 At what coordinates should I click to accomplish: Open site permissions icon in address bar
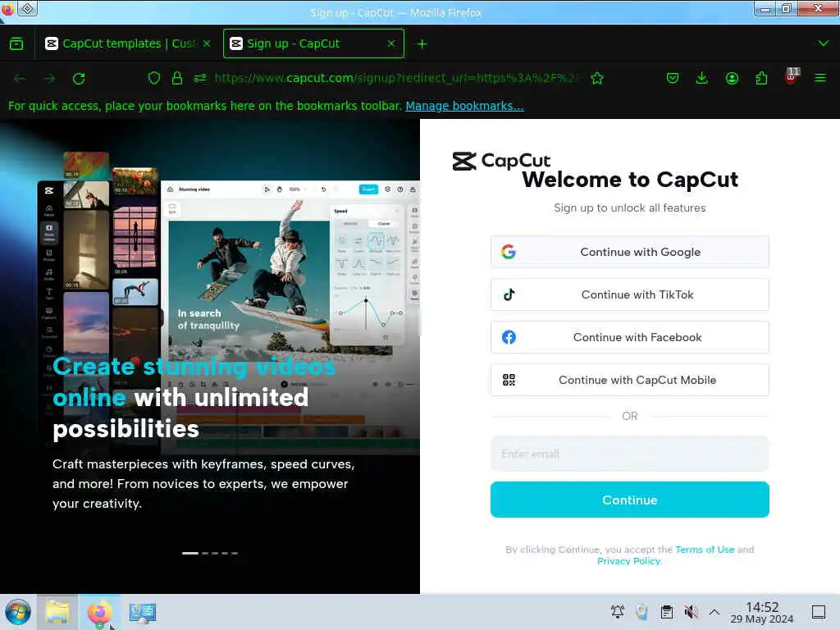(x=200, y=78)
